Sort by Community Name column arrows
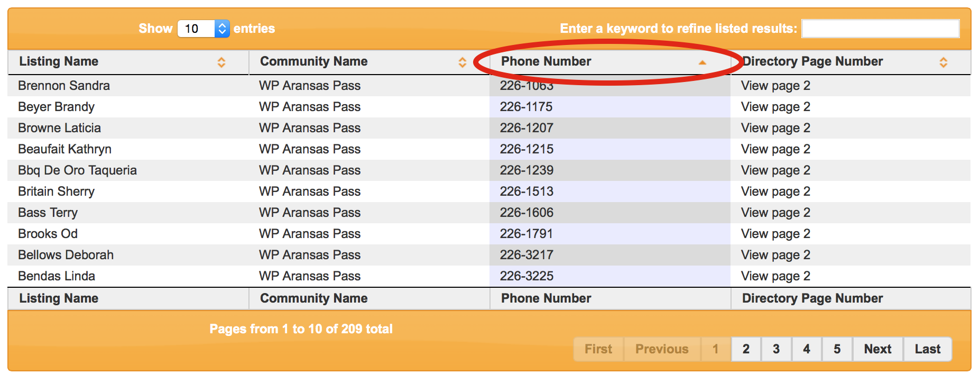The image size is (980, 383). click(x=463, y=62)
